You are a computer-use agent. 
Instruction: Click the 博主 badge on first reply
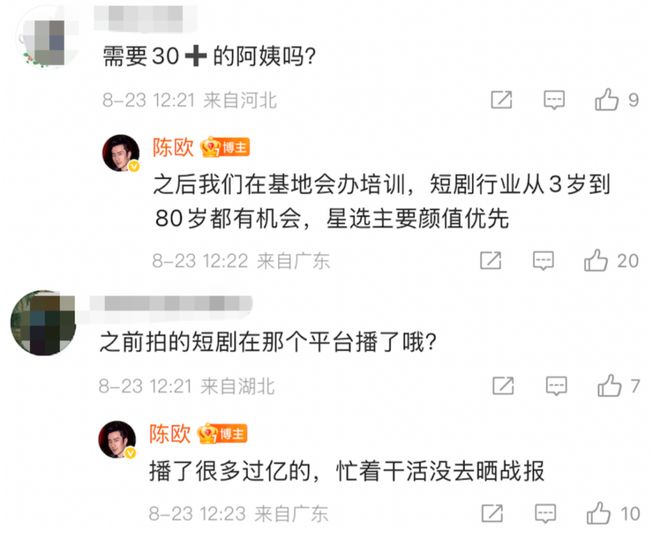pyautogui.click(x=224, y=147)
